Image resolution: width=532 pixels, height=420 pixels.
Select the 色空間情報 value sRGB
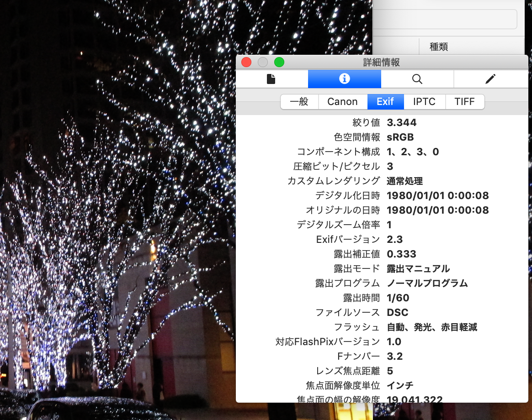click(x=400, y=137)
